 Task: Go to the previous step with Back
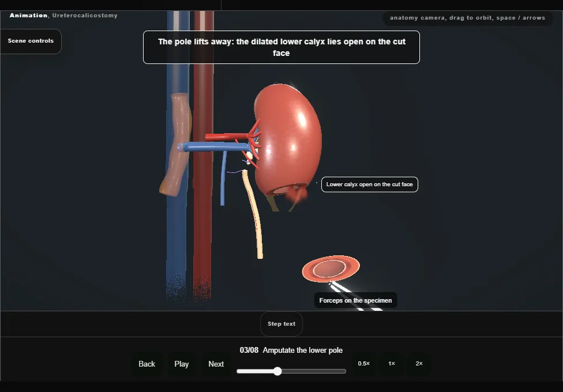tap(147, 364)
